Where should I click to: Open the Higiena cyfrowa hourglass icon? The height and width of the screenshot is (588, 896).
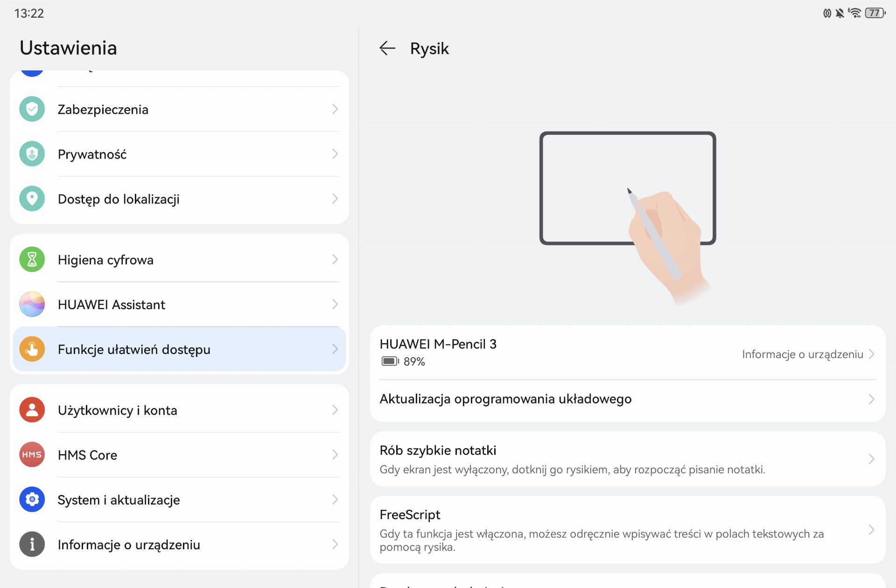pyautogui.click(x=32, y=259)
